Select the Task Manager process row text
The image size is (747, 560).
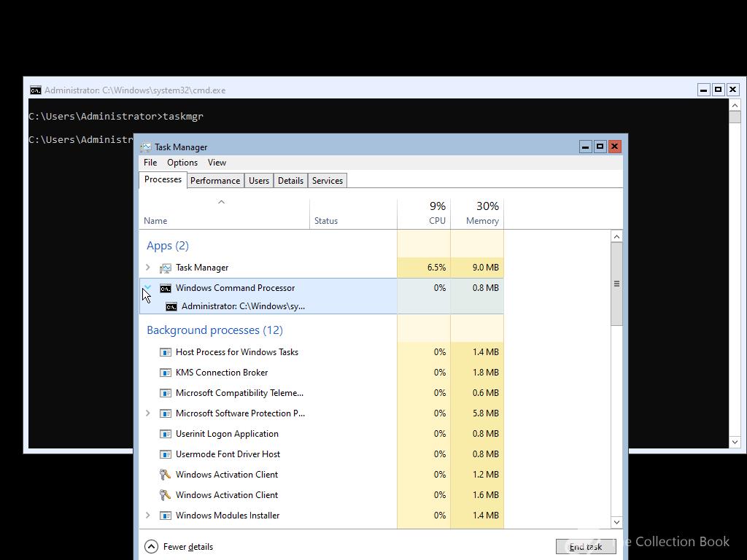(202, 268)
